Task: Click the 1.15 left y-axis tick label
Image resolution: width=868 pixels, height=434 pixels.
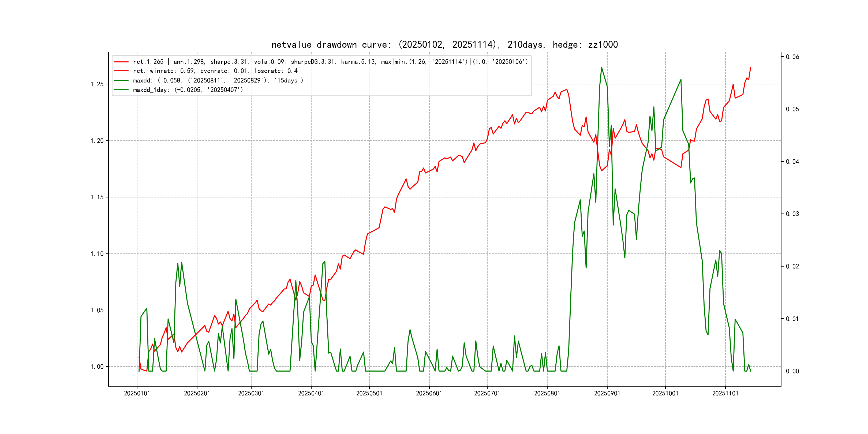Action: click(x=97, y=197)
